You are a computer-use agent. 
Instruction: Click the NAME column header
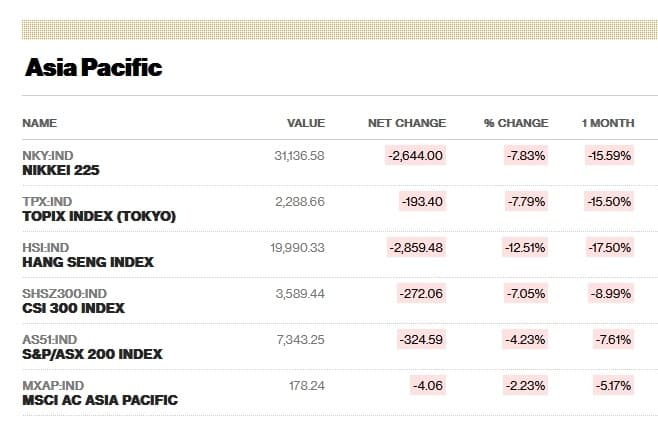(x=39, y=123)
